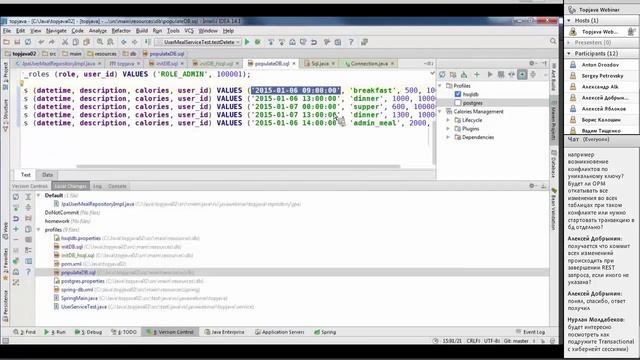Collapse the profiles changelist
Viewport: 640px width, 360px height.
tap(39, 230)
